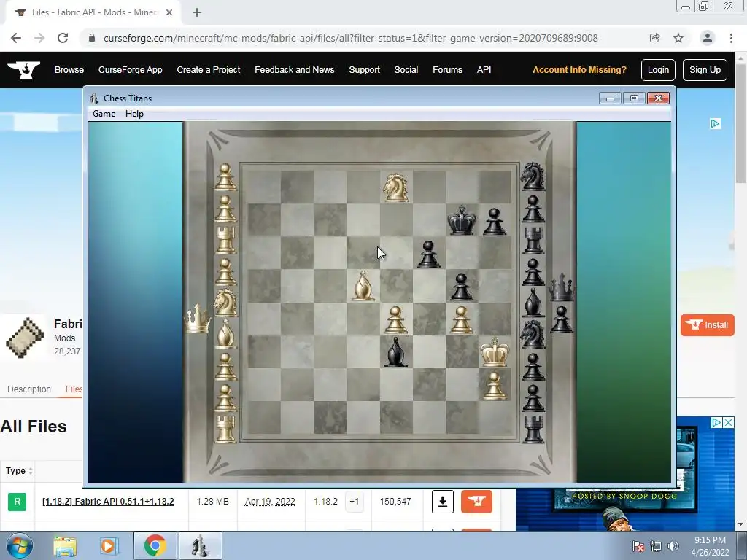Reload the page with the refresh icon

pos(63,38)
